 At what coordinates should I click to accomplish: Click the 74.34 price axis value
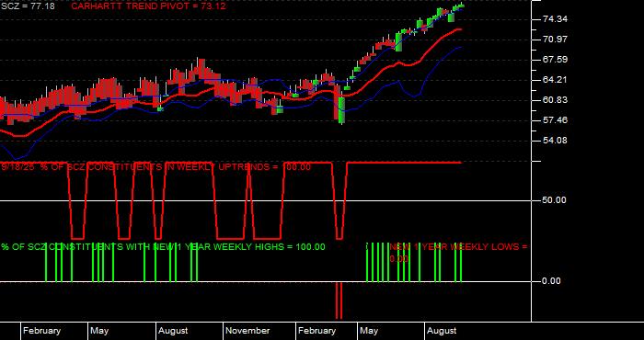pos(555,19)
